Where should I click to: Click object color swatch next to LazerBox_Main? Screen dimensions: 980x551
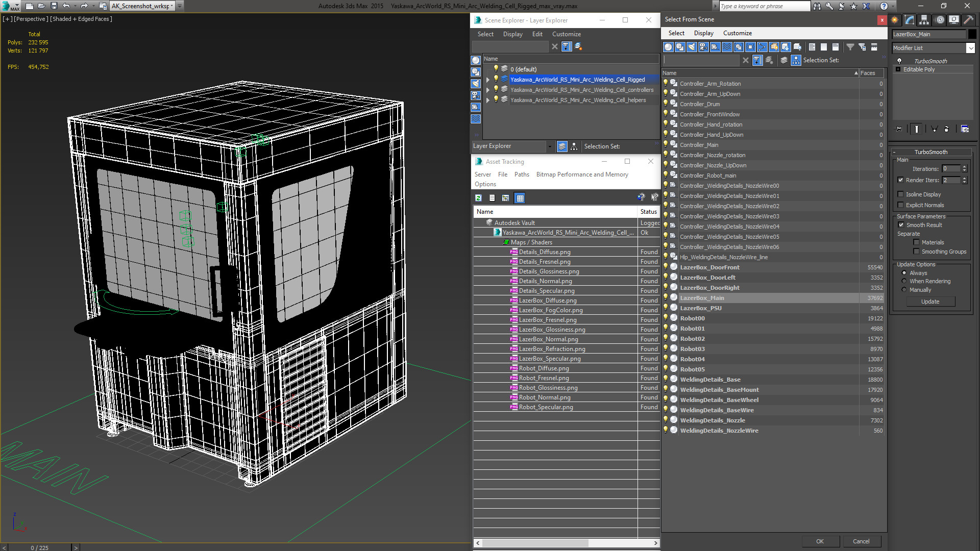click(972, 34)
